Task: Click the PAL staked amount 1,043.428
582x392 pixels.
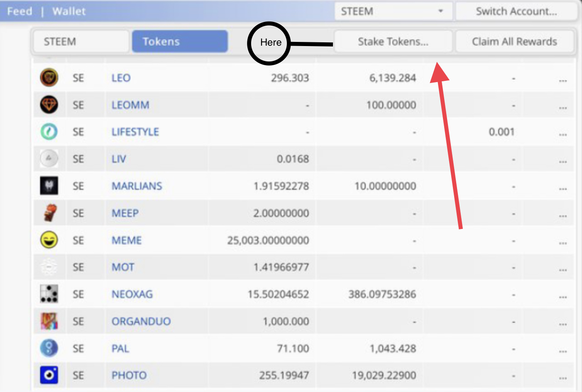Action: click(393, 348)
